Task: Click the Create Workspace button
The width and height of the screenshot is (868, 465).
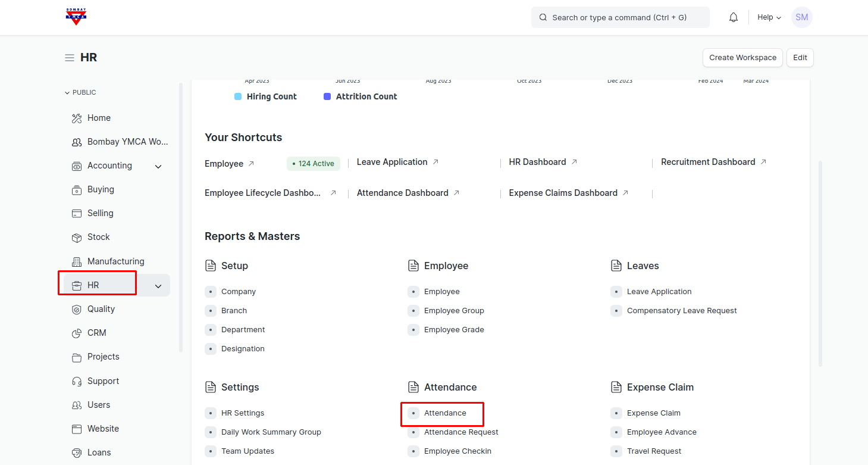Action: tap(742, 58)
